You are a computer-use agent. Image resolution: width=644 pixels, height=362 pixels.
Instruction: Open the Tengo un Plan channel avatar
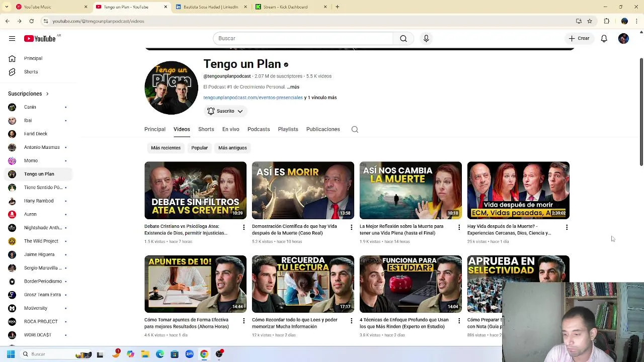pyautogui.click(x=171, y=88)
